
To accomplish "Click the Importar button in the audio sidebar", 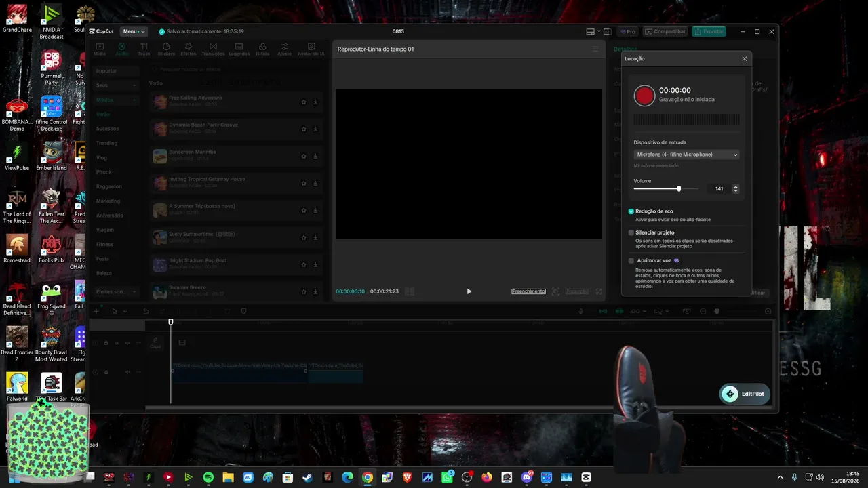I will click(x=116, y=71).
